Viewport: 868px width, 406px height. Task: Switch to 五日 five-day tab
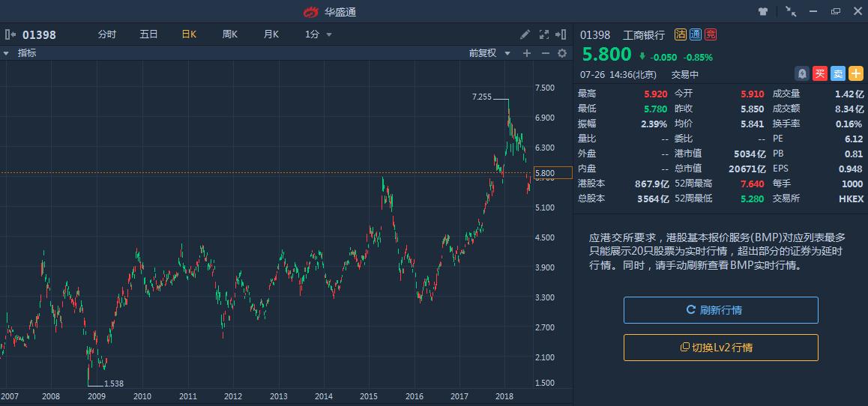pyautogui.click(x=148, y=34)
